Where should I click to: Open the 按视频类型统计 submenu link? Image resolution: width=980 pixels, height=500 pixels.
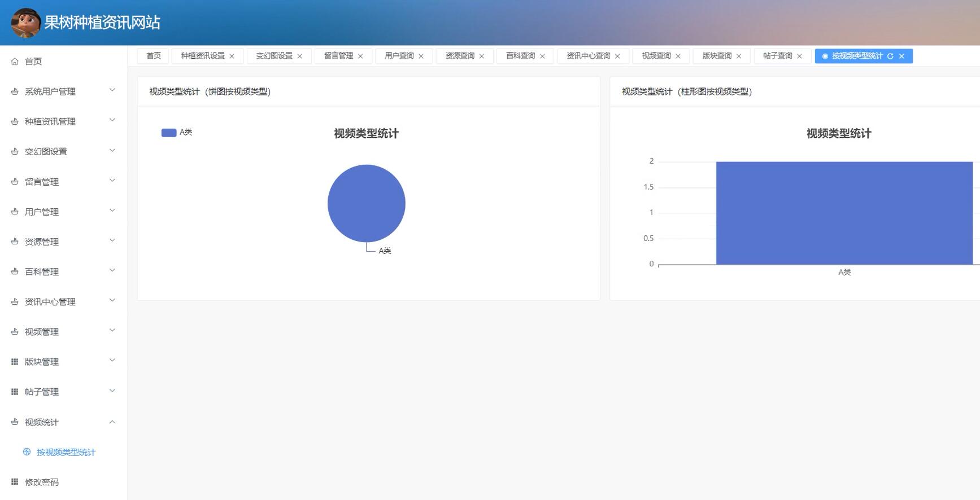[66, 452]
